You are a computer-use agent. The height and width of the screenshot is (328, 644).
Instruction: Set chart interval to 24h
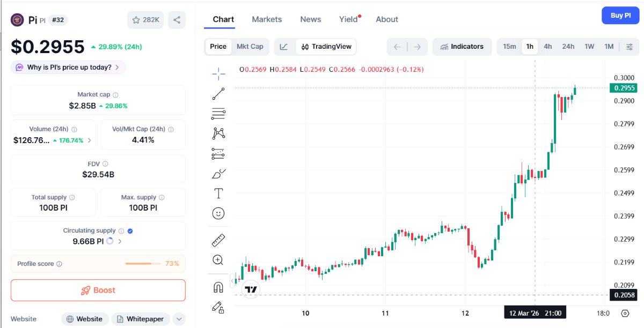(x=568, y=47)
